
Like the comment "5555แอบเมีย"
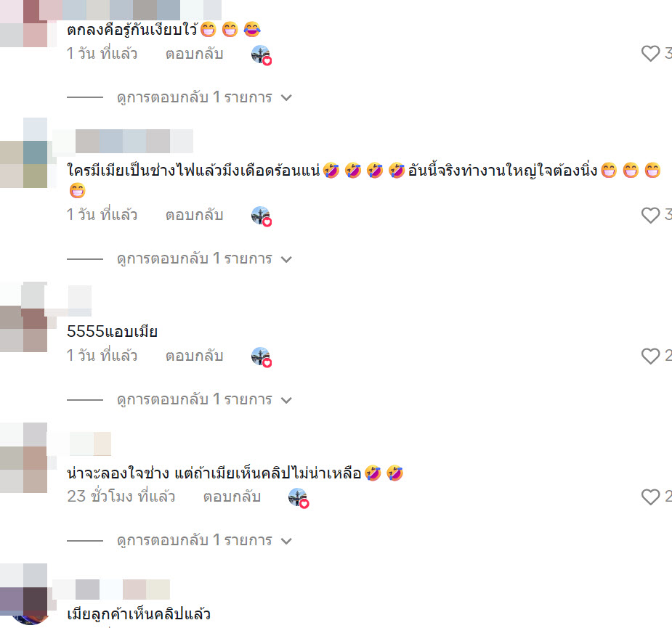click(x=650, y=356)
